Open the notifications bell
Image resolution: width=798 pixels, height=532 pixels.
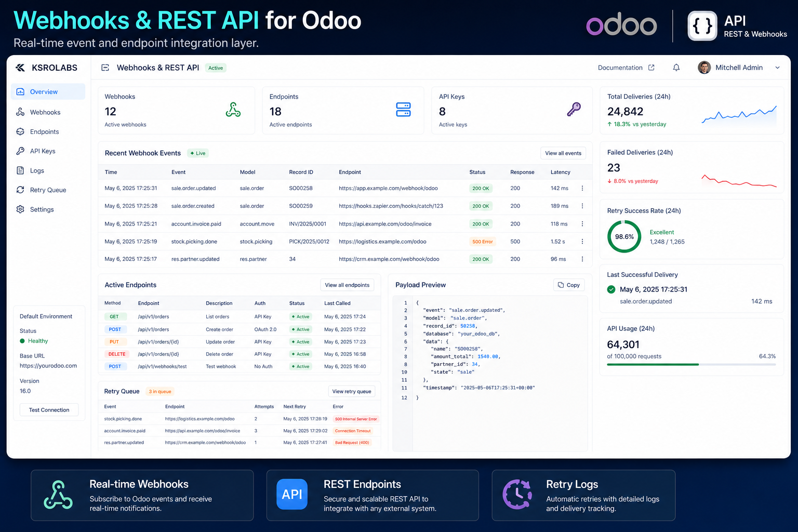676,68
